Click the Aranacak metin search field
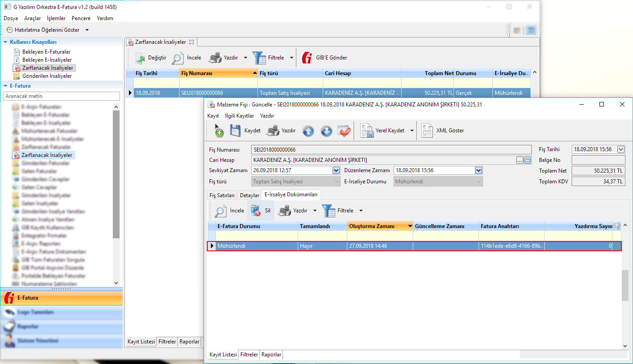 point(61,96)
